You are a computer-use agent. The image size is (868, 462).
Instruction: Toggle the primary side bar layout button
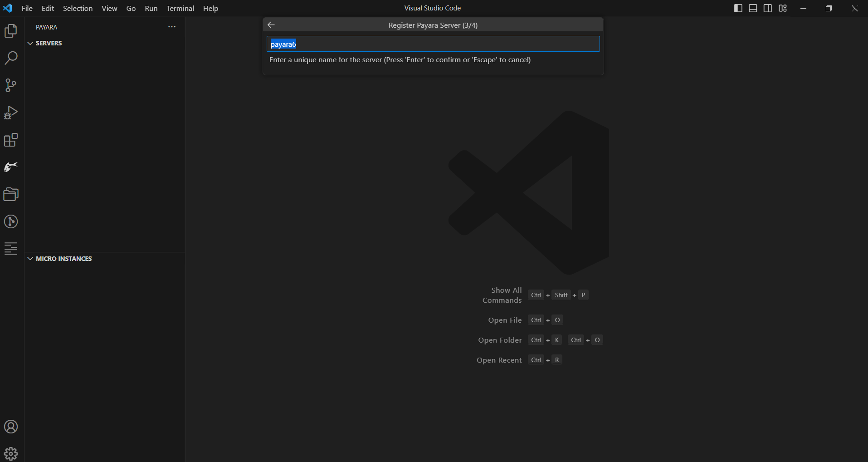click(738, 8)
